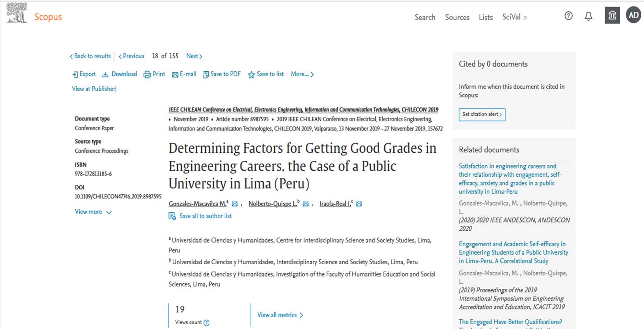
Task: Open the help question mark icon
Action: click(x=569, y=16)
